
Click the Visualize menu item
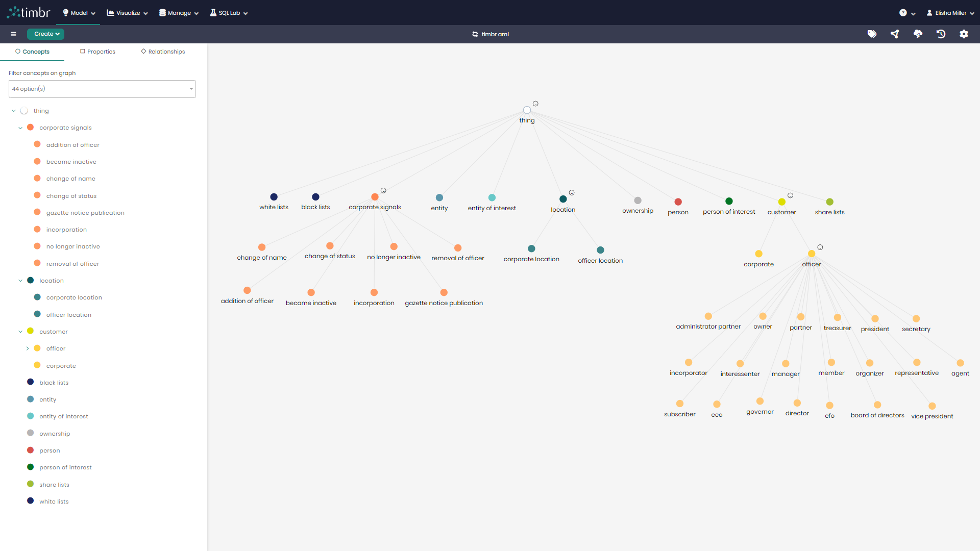(x=128, y=13)
